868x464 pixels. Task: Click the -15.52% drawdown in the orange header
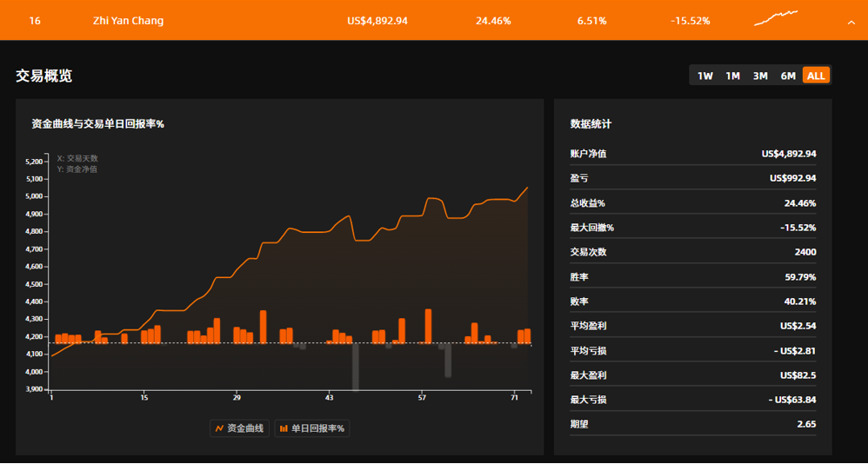(690, 21)
